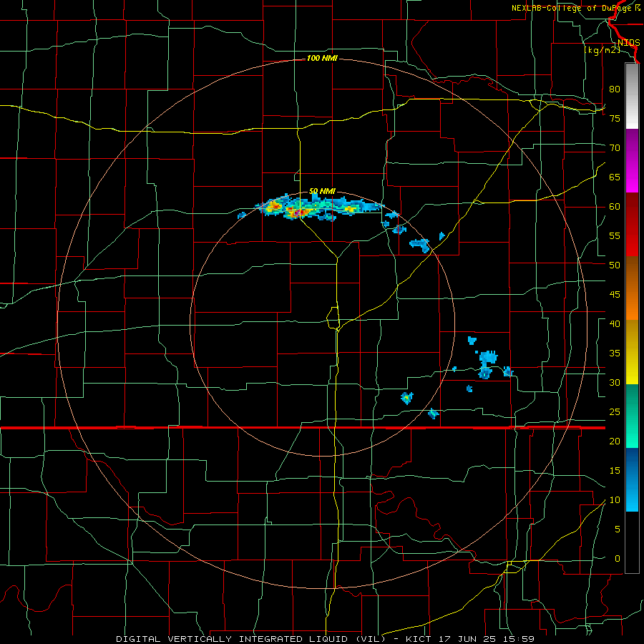644x644 pixels.
Task: Click the 80 value on the color scale
Action: tap(615, 89)
